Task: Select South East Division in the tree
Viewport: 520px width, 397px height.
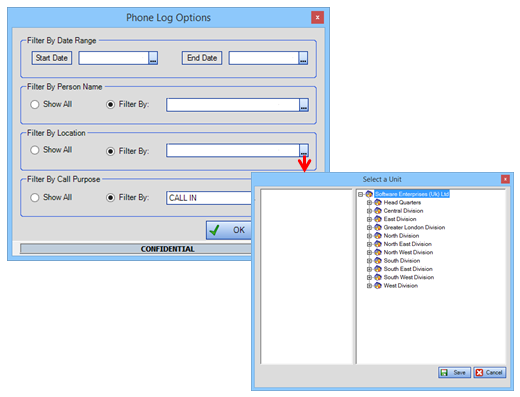Action: point(408,269)
